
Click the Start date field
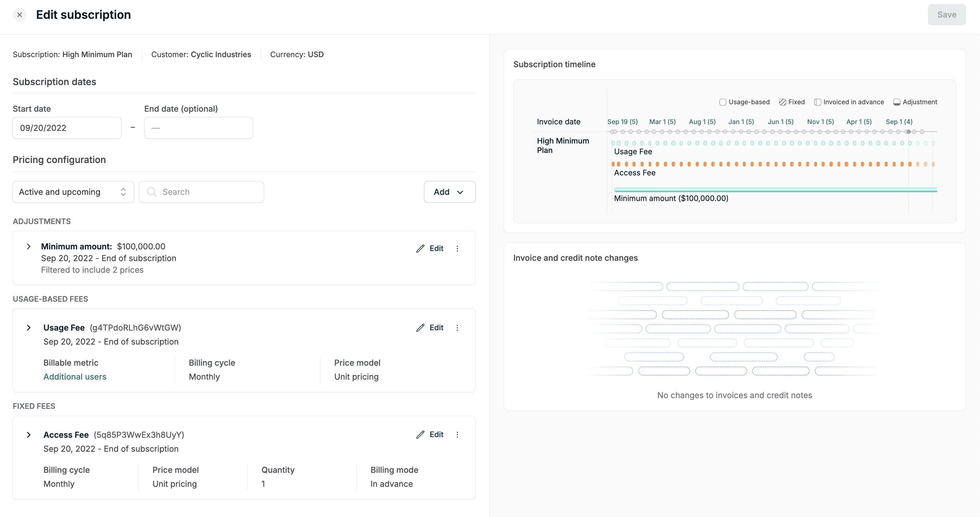[67, 128]
